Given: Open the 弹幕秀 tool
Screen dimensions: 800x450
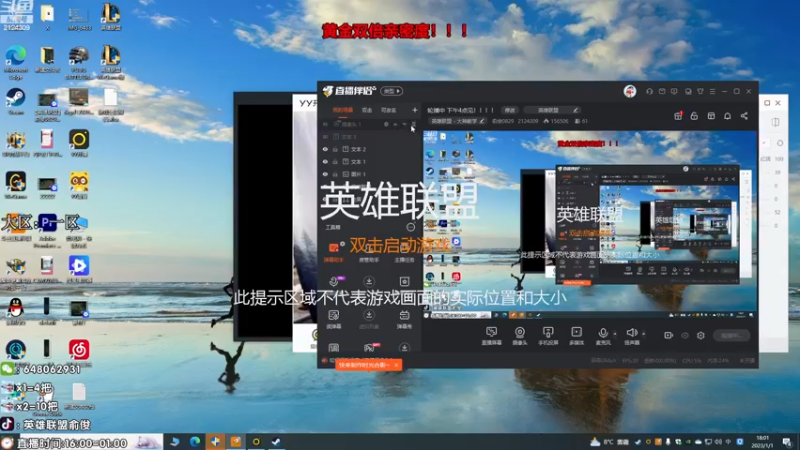Looking at the screenshot, I should tap(404, 319).
